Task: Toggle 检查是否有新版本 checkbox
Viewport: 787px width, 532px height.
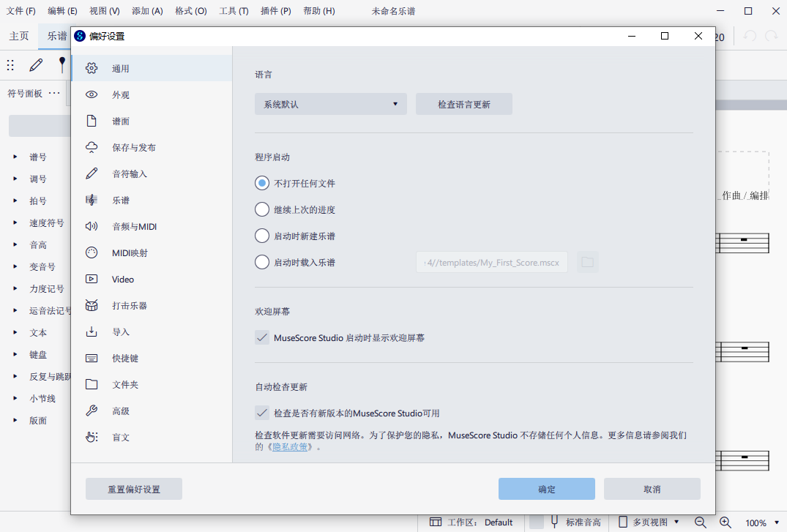Action: click(262, 413)
